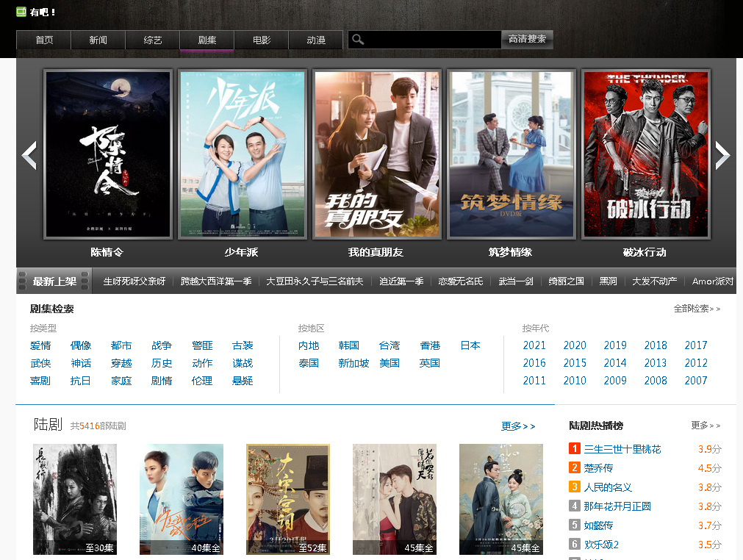
Task: Open ranked item 那年花开月正圆
Action: pos(617,506)
